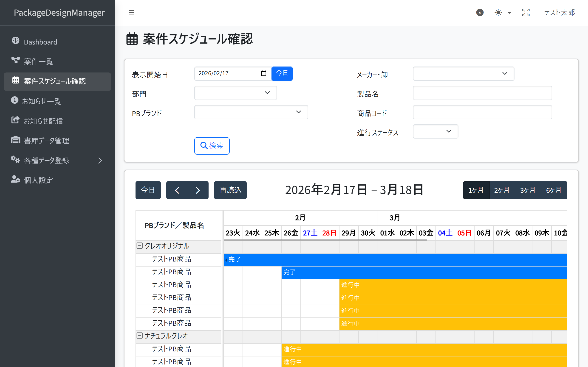Screen dimensions: 588x367
Task: Click the first blue 完了 schedule bar
Action: pos(395,259)
